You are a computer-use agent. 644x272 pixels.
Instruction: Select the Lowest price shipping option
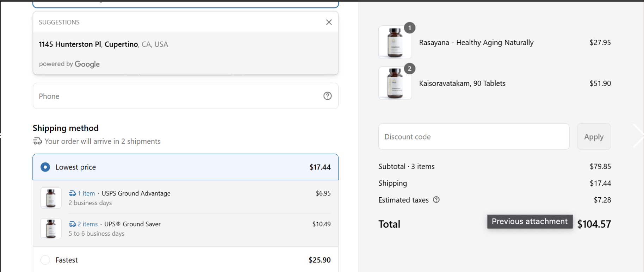[x=45, y=167]
